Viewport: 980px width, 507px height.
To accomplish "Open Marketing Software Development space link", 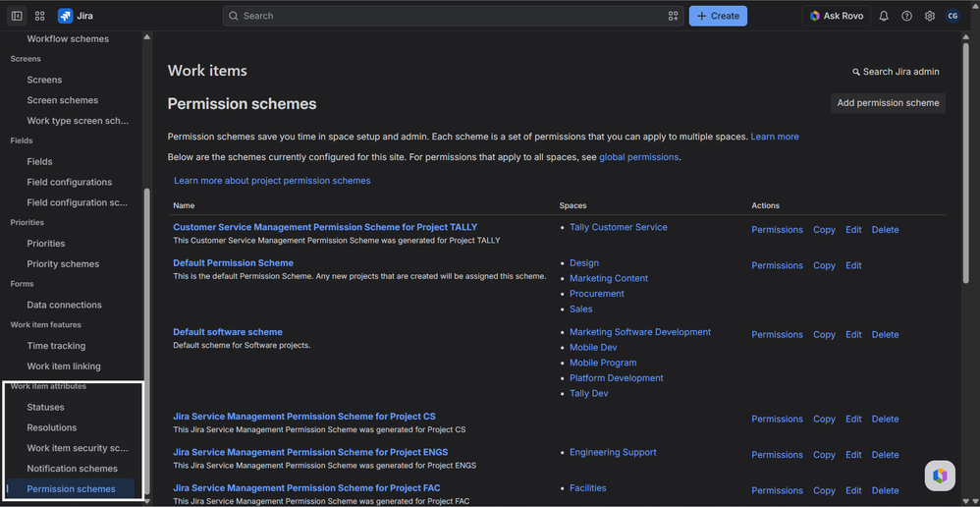I will (x=640, y=332).
